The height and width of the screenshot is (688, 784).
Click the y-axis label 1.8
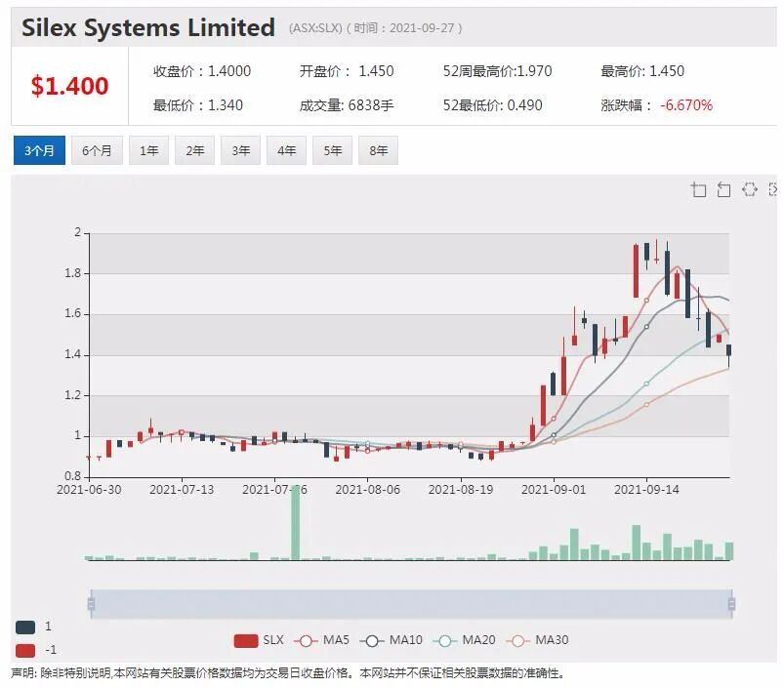pos(72,273)
